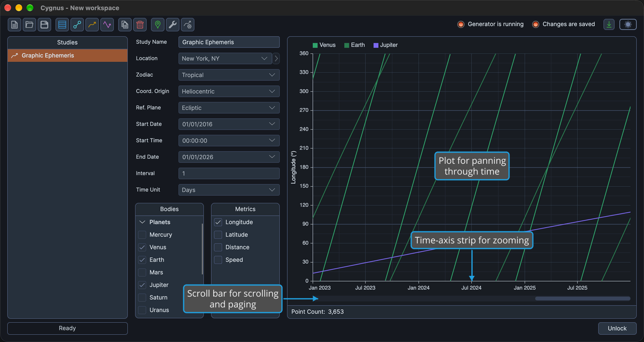The width and height of the screenshot is (644, 342).
Task: Enable the Mars checkbox
Action: [142, 272]
